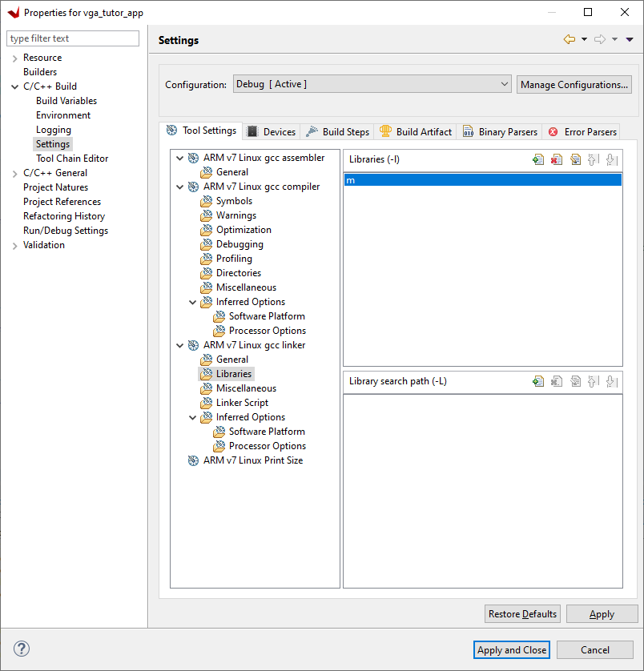
Task: Delete entry in Library search path (-L)
Action: 557,381
